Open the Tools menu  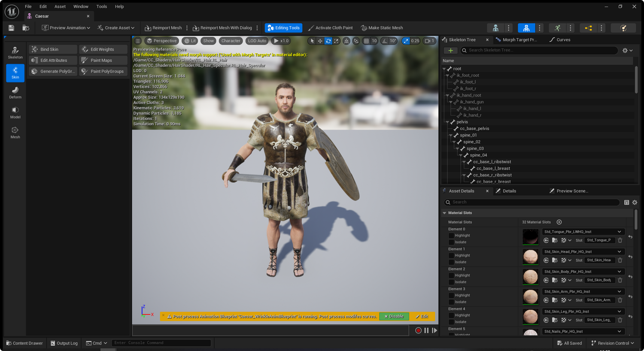102,6
